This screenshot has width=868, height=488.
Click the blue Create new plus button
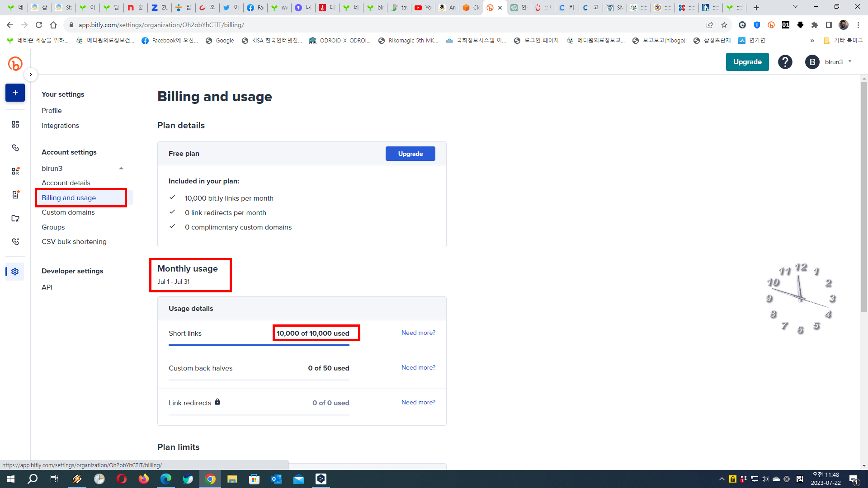(x=15, y=93)
